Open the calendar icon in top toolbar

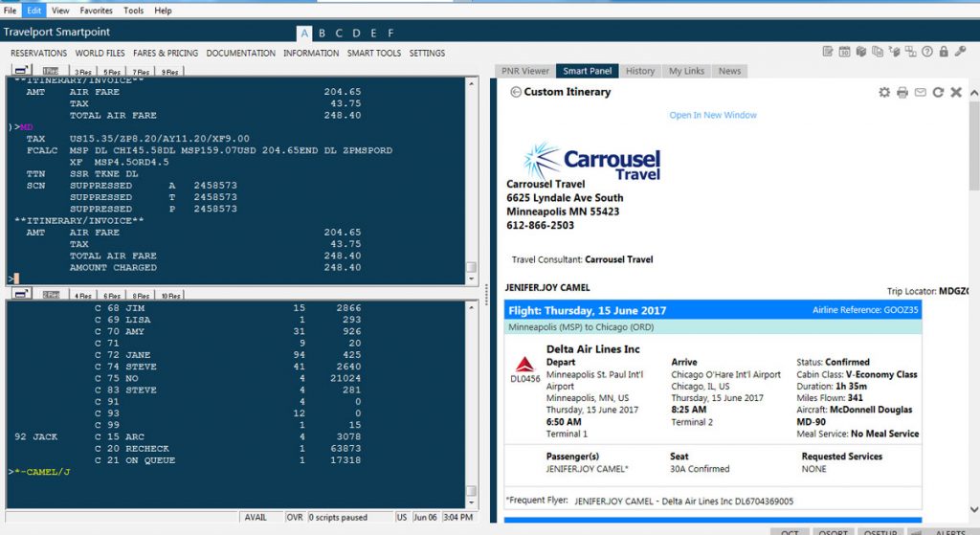tap(844, 52)
